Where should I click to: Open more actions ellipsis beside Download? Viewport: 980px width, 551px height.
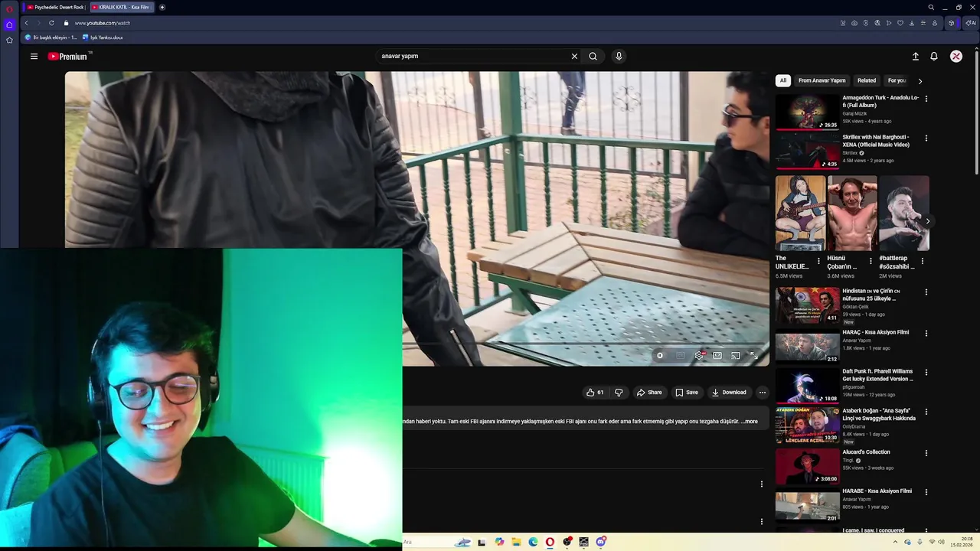tap(762, 393)
